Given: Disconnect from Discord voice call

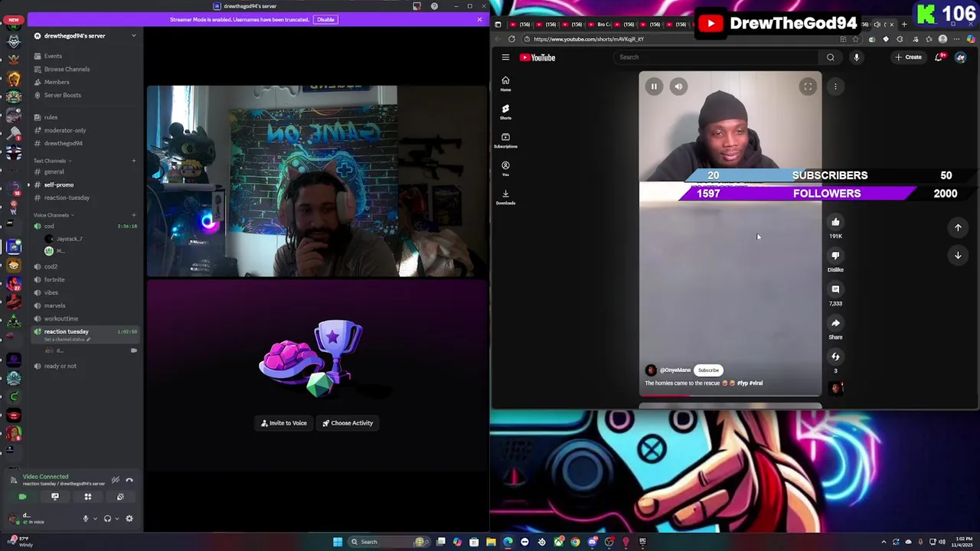Looking at the screenshot, I should 129,480.
